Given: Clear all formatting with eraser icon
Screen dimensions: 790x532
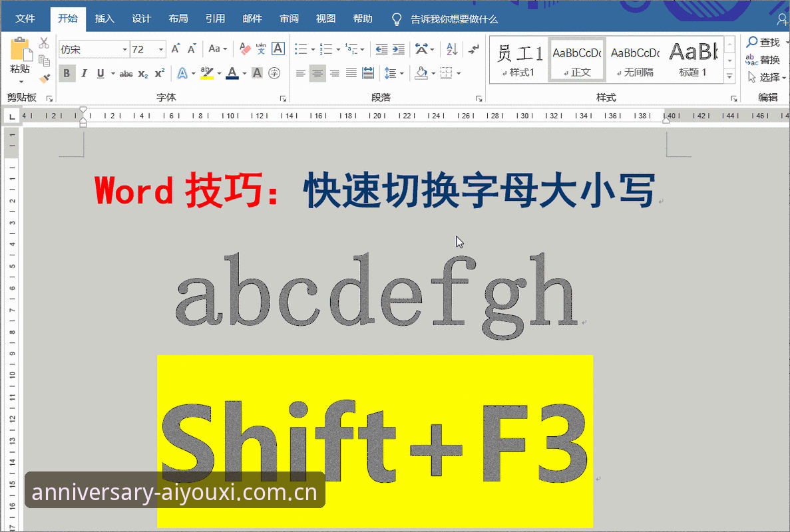Looking at the screenshot, I should [x=245, y=49].
